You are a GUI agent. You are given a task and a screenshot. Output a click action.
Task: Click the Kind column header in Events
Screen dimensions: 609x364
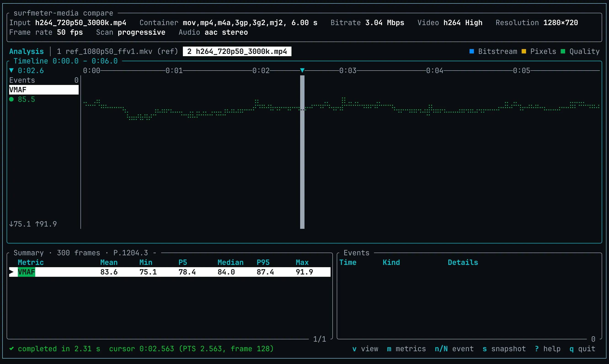[391, 262]
